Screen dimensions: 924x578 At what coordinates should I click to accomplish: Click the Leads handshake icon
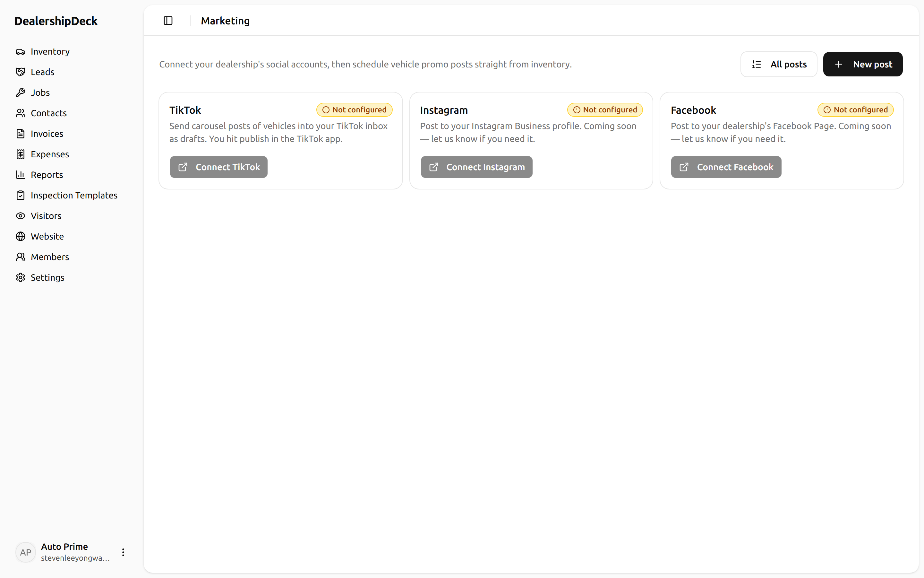pos(21,72)
